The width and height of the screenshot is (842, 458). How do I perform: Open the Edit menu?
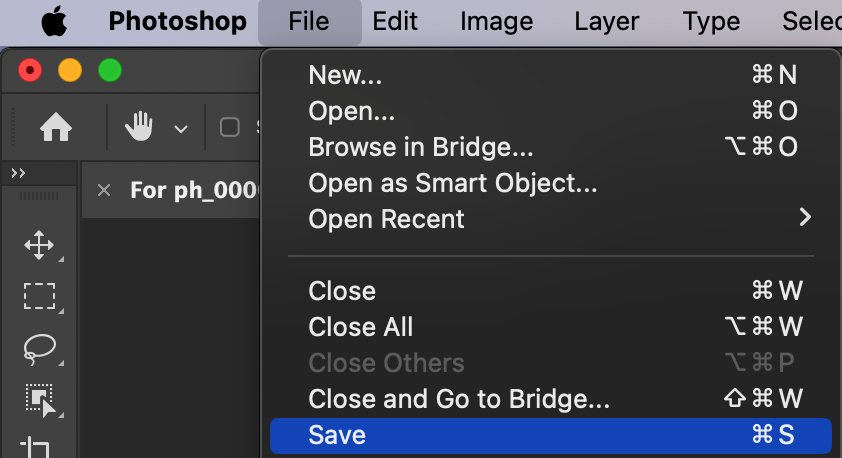point(394,21)
